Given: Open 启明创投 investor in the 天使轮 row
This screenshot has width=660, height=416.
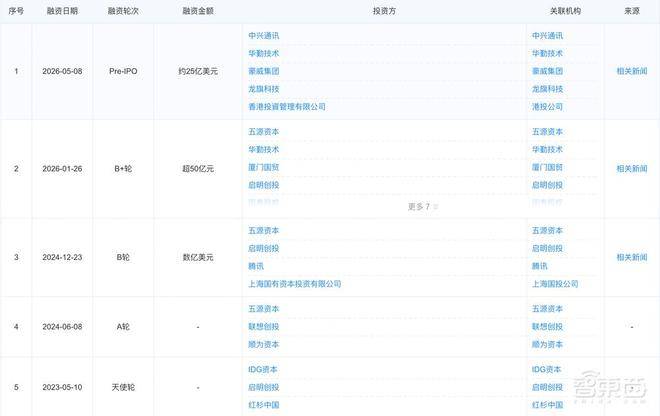Looking at the screenshot, I should [x=263, y=387].
